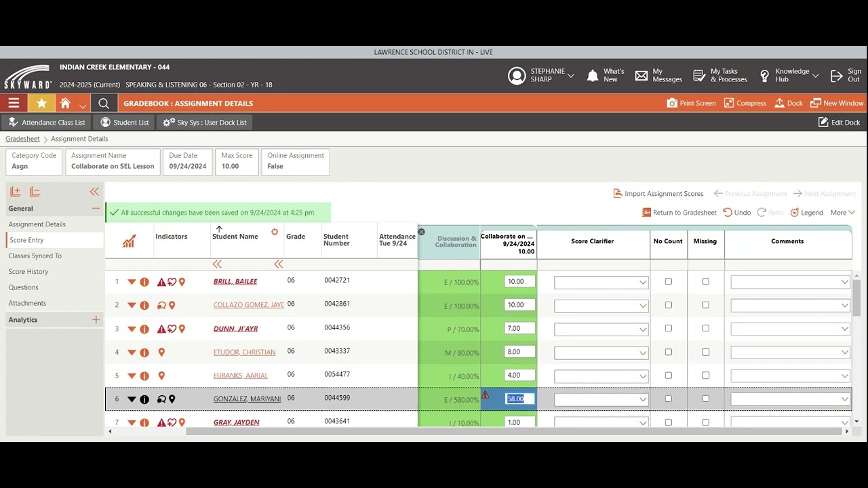
Task: Open Score History sidebar item
Action: tap(28, 271)
